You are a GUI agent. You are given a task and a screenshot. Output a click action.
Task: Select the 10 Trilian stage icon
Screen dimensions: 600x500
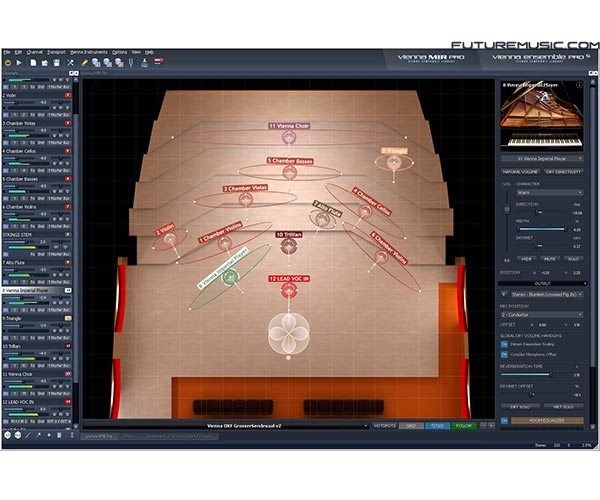coord(289,246)
